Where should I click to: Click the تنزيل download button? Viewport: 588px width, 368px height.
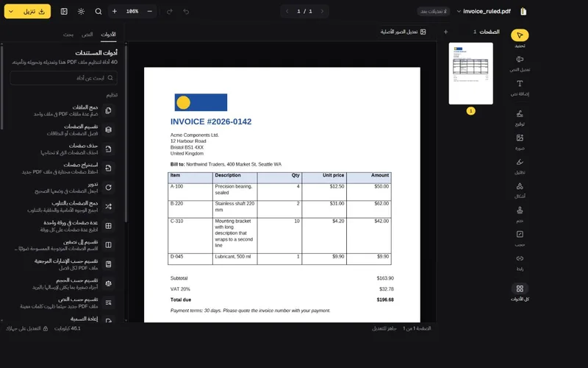pyautogui.click(x=34, y=11)
